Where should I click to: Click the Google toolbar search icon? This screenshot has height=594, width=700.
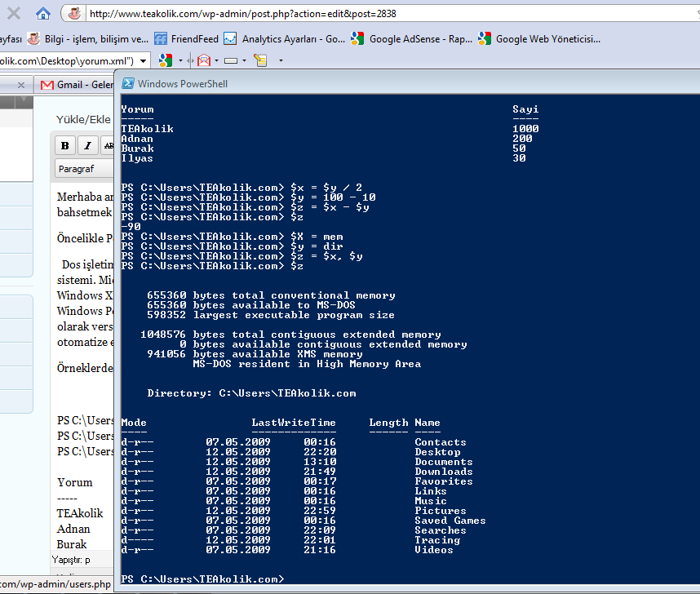tap(166, 60)
